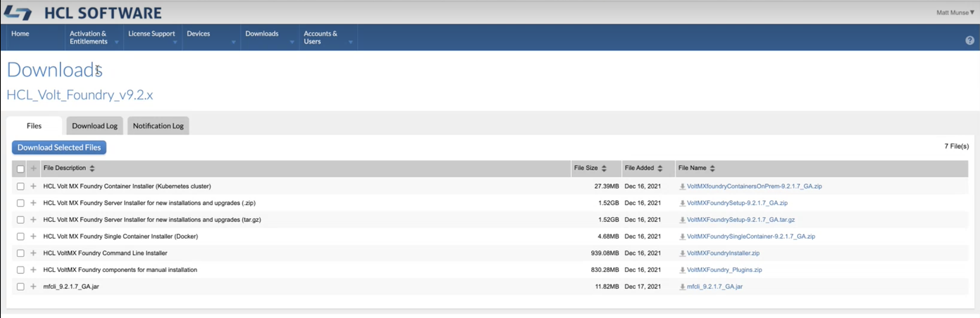Download VoltMXFoundry_Plugins.zip link
The height and width of the screenshot is (318, 980).
click(x=724, y=270)
